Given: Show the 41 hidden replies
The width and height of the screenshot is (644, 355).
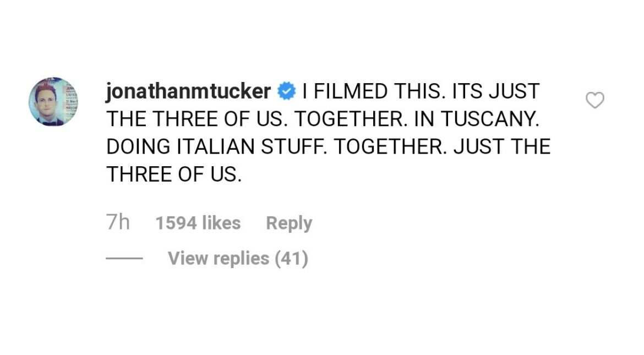Looking at the screenshot, I should click(x=238, y=259).
